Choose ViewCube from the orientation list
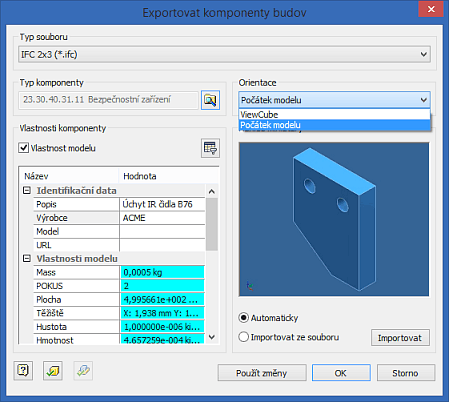The width and height of the screenshot is (449, 402). tap(335, 114)
